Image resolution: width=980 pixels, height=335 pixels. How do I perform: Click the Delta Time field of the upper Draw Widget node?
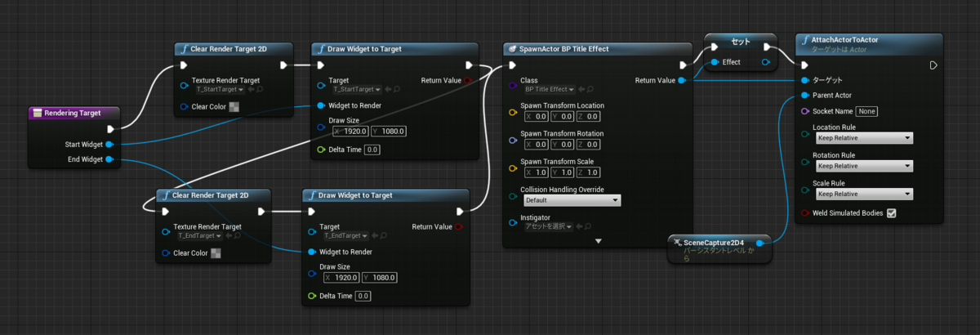pyautogui.click(x=372, y=150)
